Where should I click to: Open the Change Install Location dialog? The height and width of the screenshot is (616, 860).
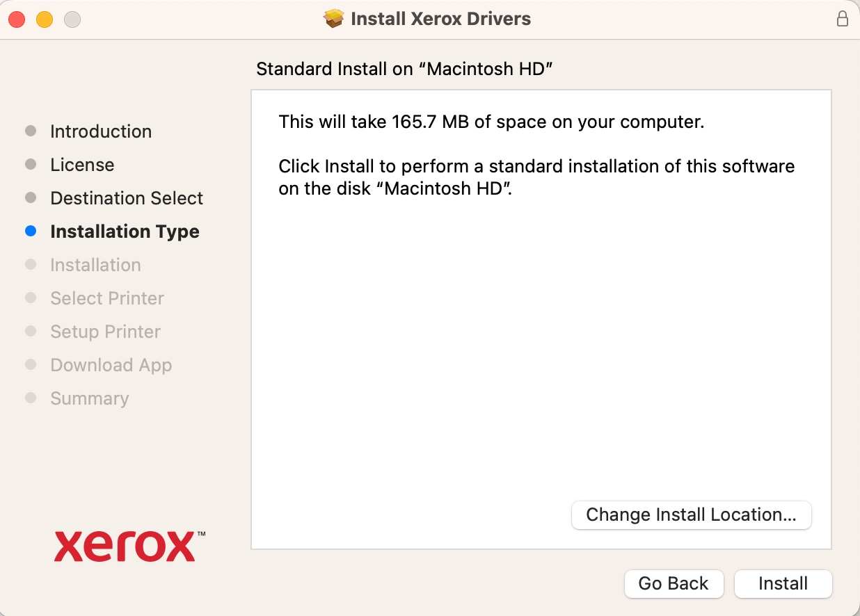[691, 514]
